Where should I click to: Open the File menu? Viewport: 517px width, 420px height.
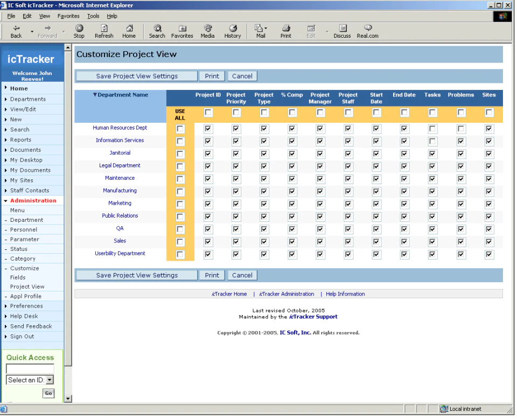11,16
